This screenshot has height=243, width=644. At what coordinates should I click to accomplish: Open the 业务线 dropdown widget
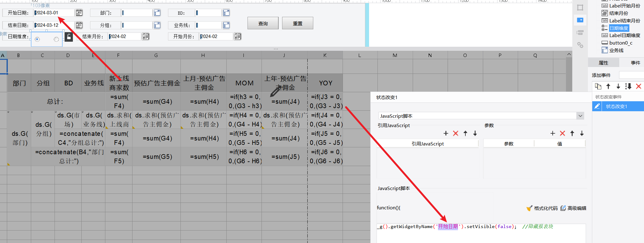click(226, 25)
